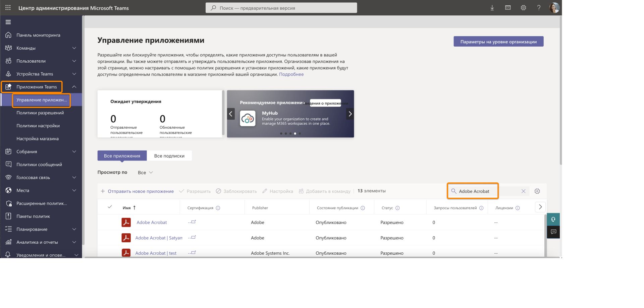Click User requests info icon
Viewport: 644px width, 308px height.
pos(481,208)
